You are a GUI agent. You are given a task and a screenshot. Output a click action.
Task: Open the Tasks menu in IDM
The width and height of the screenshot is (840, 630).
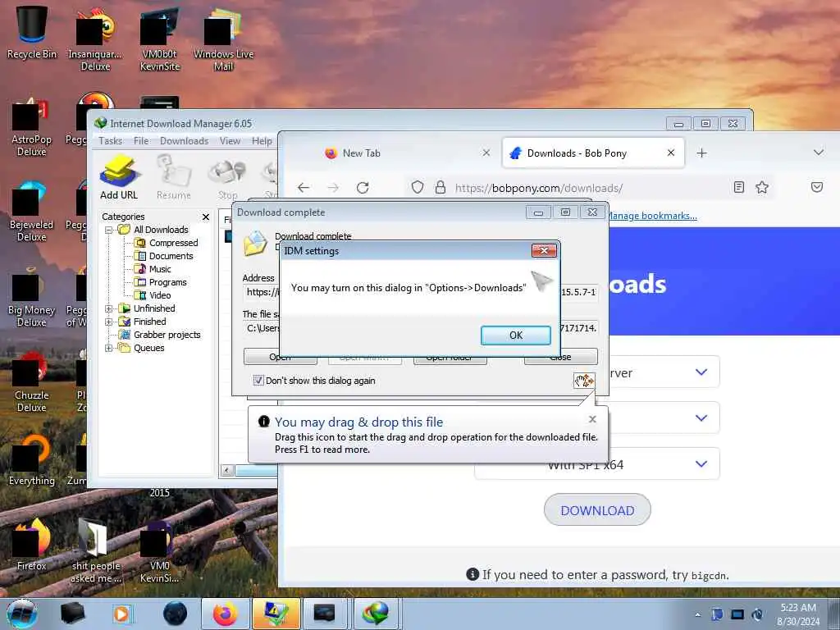click(111, 141)
